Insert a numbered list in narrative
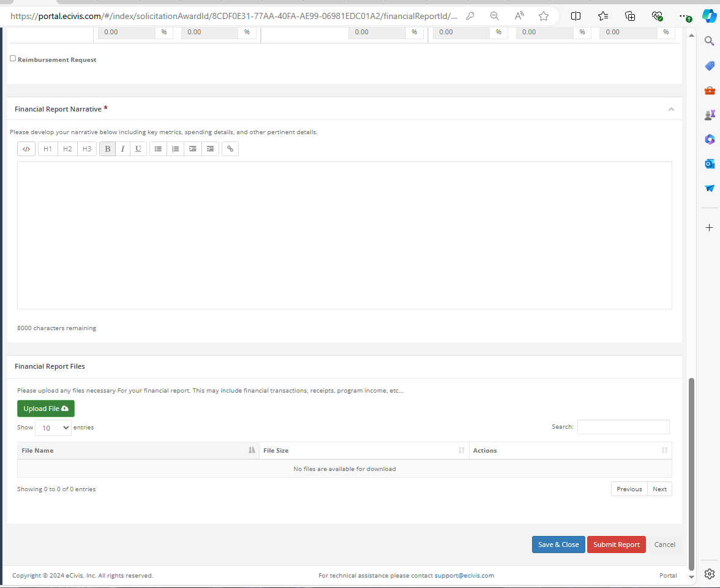 176,149
